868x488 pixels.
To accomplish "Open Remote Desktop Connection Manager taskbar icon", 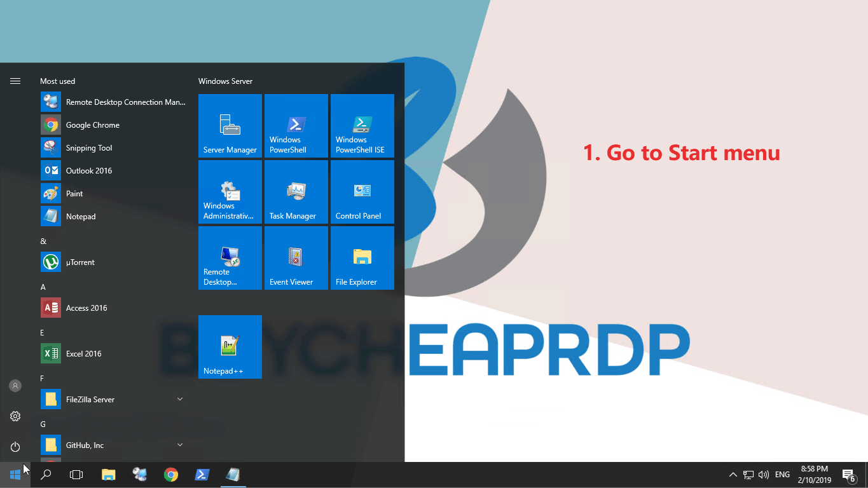I will (140, 475).
